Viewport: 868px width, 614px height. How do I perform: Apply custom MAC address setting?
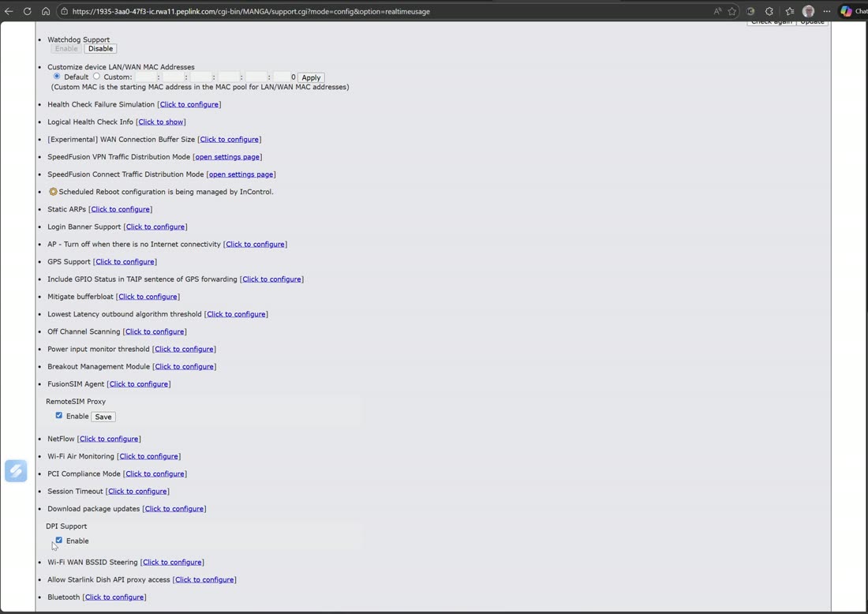[x=311, y=77]
